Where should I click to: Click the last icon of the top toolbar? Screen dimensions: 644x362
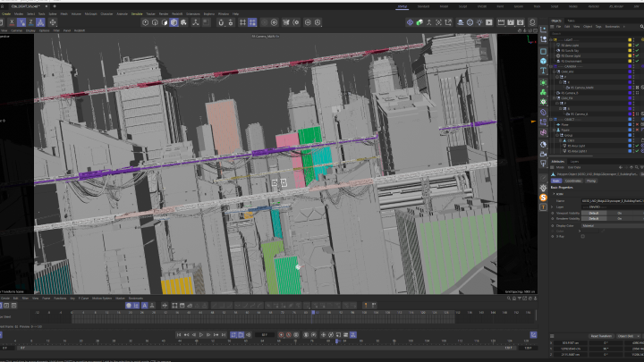tap(532, 22)
